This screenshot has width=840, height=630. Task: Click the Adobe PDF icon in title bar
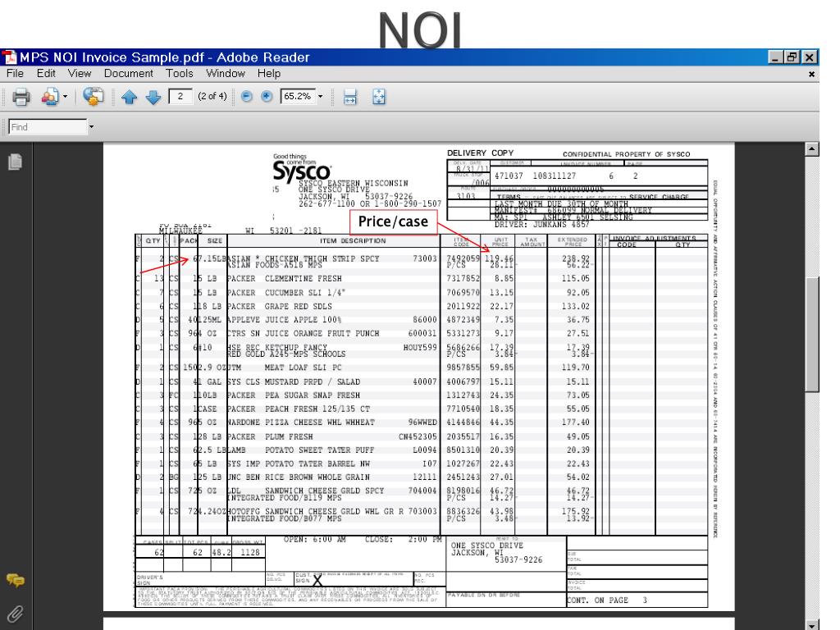pyautogui.click(x=9, y=57)
